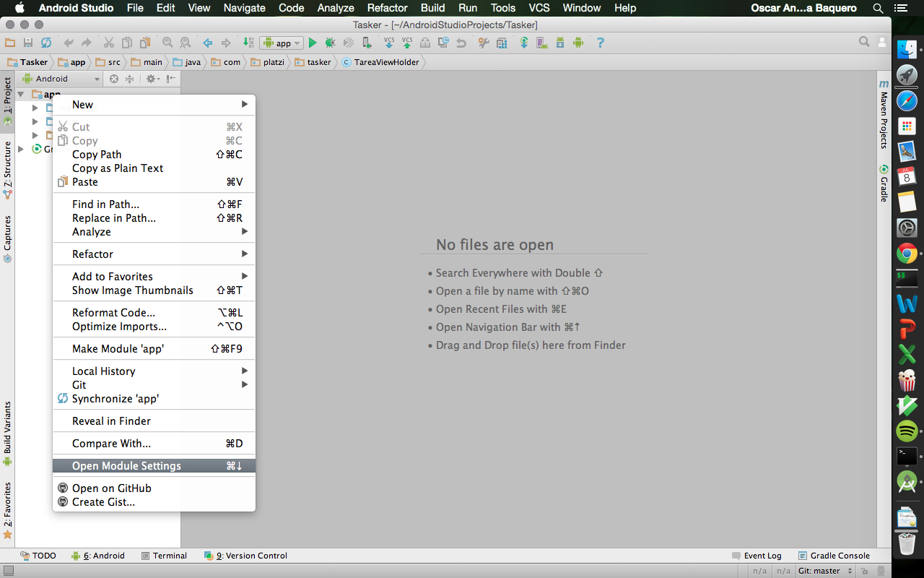Viewport: 924px width, 578px height.
Task: Click the Revert changes toolbar icon
Action: click(461, 43)
